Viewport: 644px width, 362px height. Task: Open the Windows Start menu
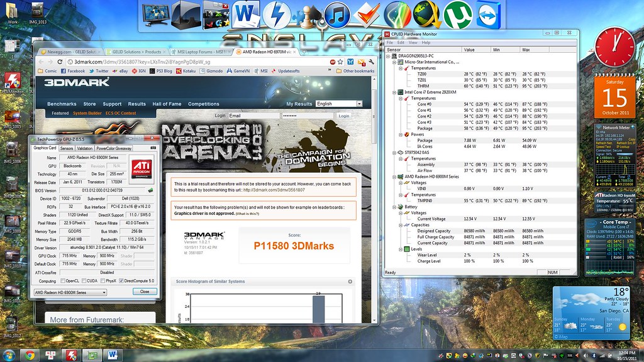pos(9,354)
